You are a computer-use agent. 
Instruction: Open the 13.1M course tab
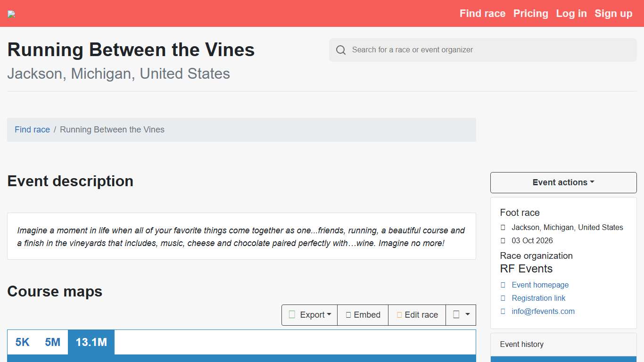(91, 342)
